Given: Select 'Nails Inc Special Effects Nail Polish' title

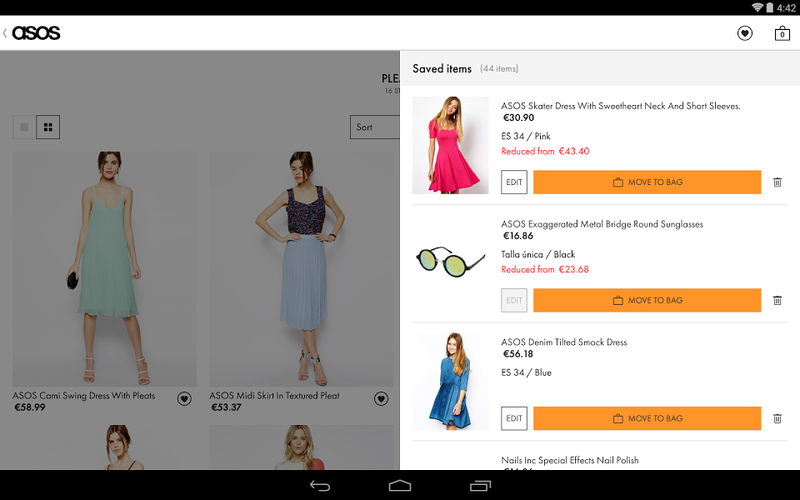Looking at the screenshot, I should click(570, 460).
